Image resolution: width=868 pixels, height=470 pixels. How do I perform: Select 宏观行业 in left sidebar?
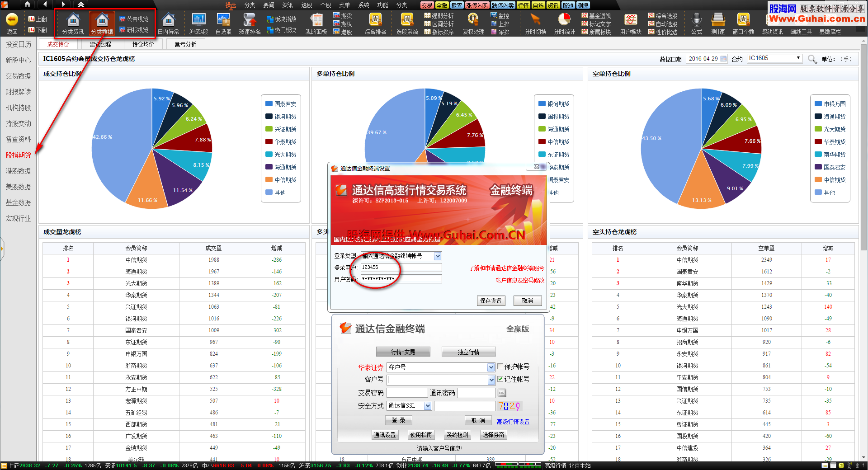click(18, 218)
